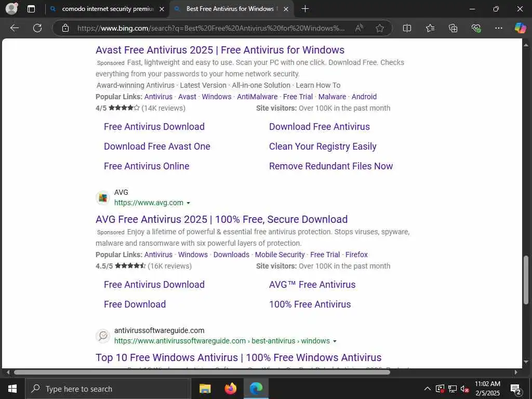
Task: Open the Malware popular link
Action: [x=332, y=97]
